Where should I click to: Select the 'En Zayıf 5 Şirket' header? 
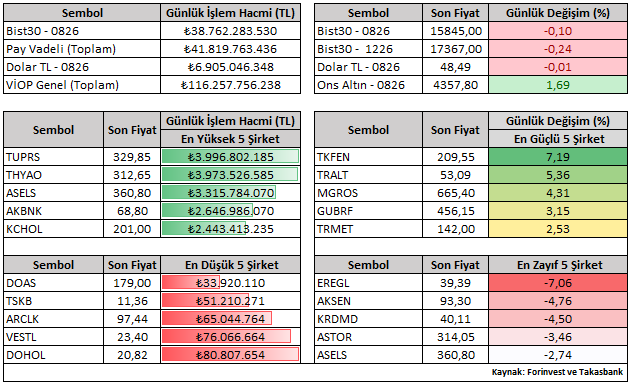[558, 265]
